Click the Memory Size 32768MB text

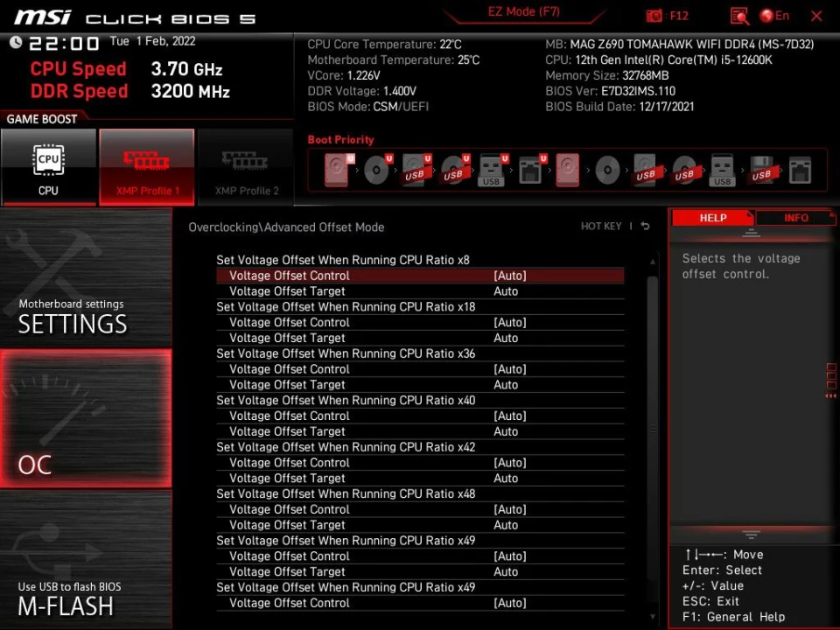[x=607, y=75]
